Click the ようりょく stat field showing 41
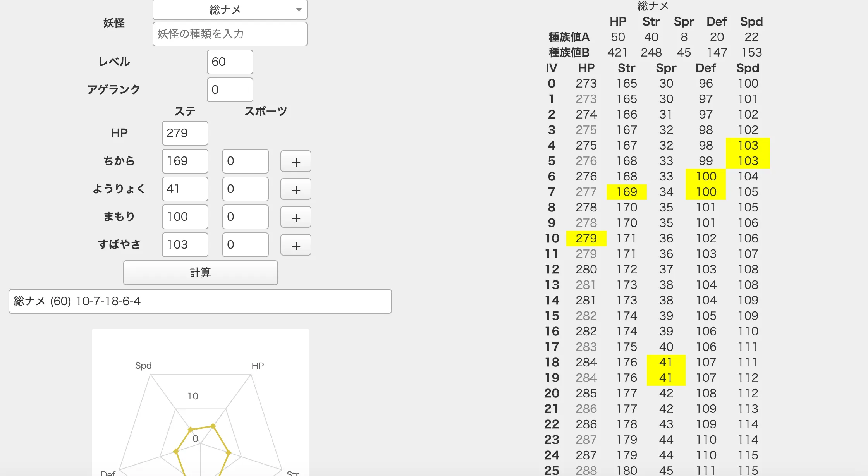Viewport: 868px width, 476px height. click(185, 189)
